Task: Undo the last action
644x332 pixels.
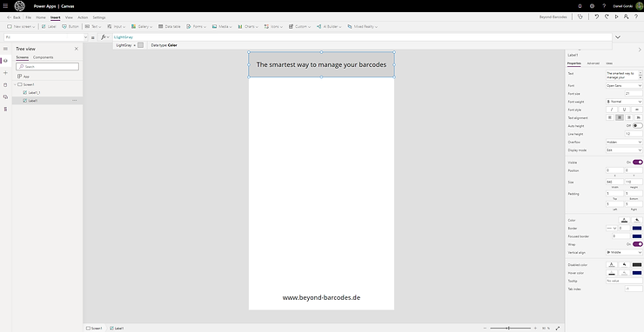Action: 597,17
